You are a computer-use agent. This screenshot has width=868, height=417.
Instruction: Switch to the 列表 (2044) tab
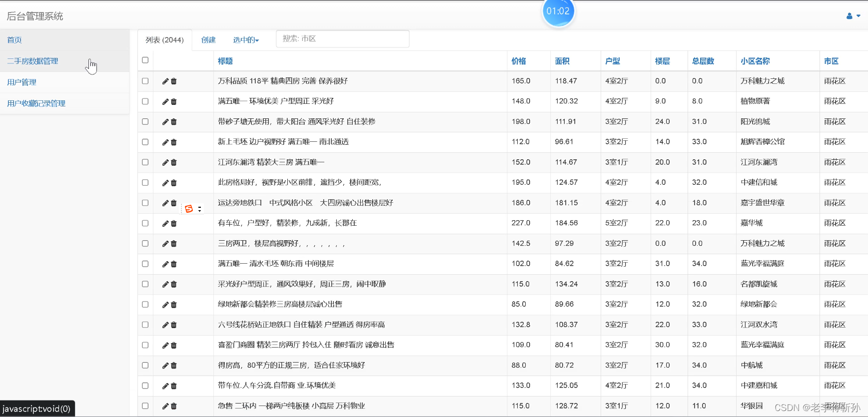pyautogui.click(x=164, y=40)
